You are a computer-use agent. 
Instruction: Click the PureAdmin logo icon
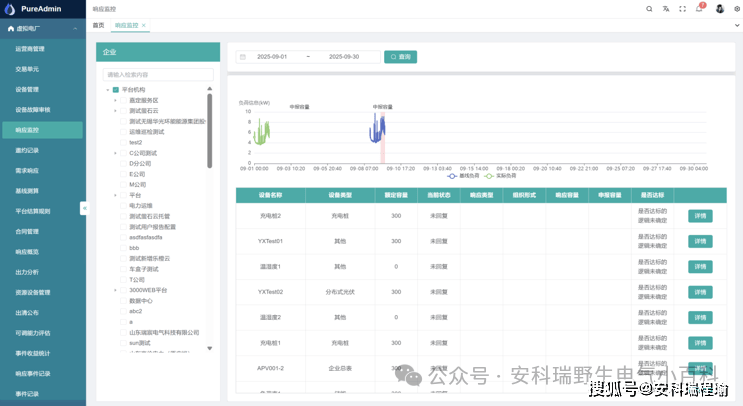[9, 9]
